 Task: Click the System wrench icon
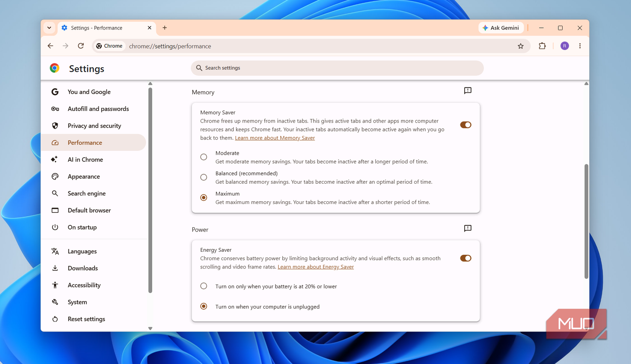55,302
